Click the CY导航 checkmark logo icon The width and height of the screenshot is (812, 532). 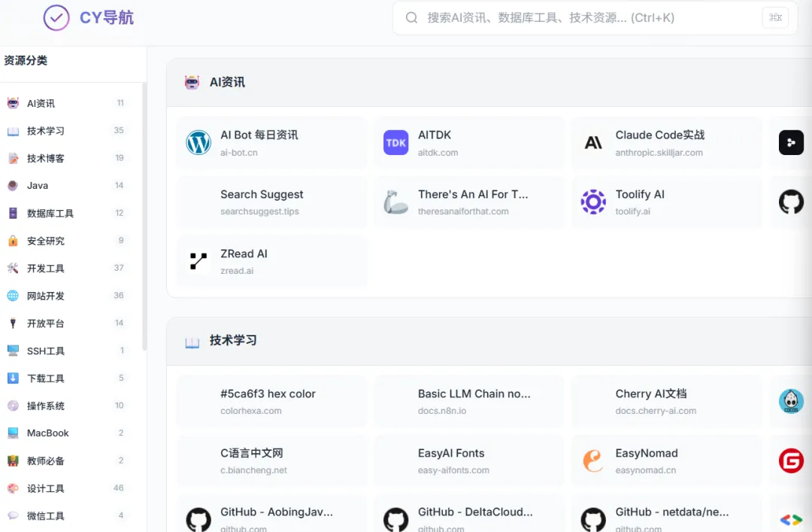tap(56, 17)
